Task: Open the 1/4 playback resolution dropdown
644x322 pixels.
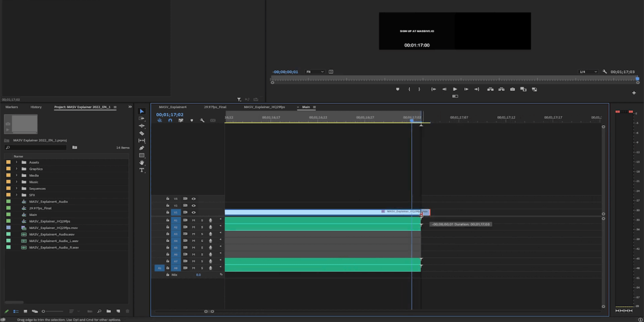Action: click(588, 71)
